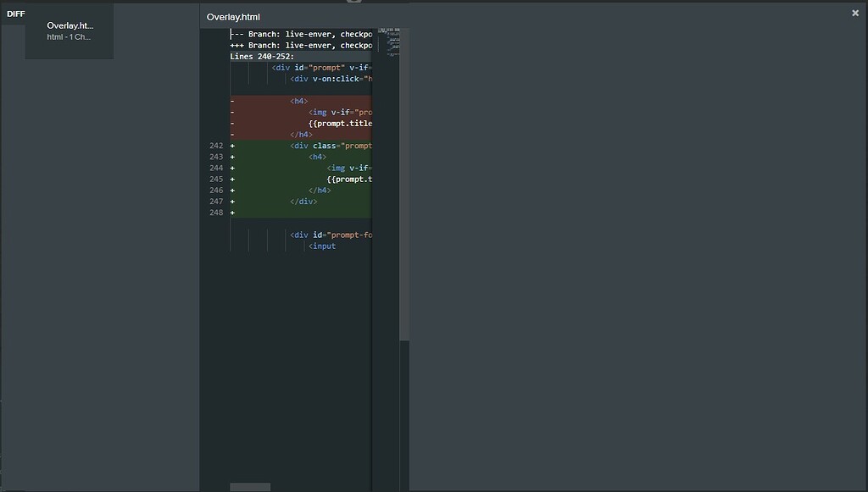868x492 pixels.
Task: Click the div v-on:click code line
Action: point(331,79)
